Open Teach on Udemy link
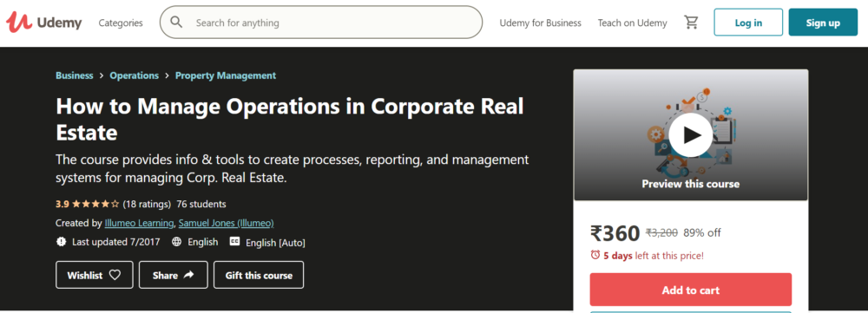The width and height of the screenshot is (868, 313). (x=632, y=23)
